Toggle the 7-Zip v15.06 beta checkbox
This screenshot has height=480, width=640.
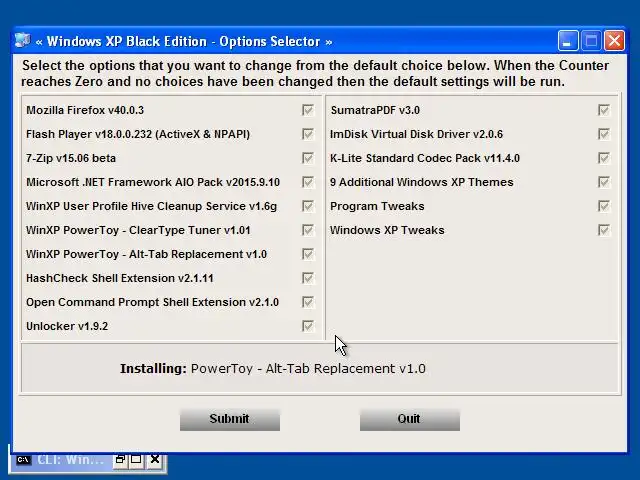point(308,158)
